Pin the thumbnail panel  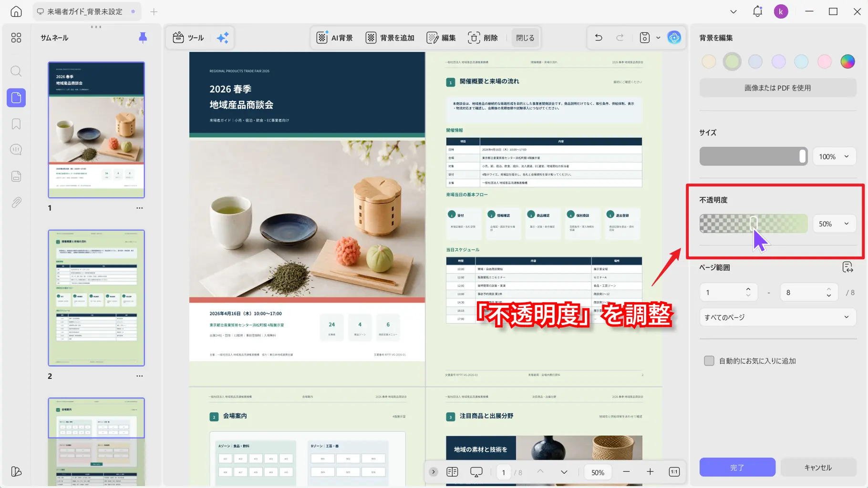[143, 38]
